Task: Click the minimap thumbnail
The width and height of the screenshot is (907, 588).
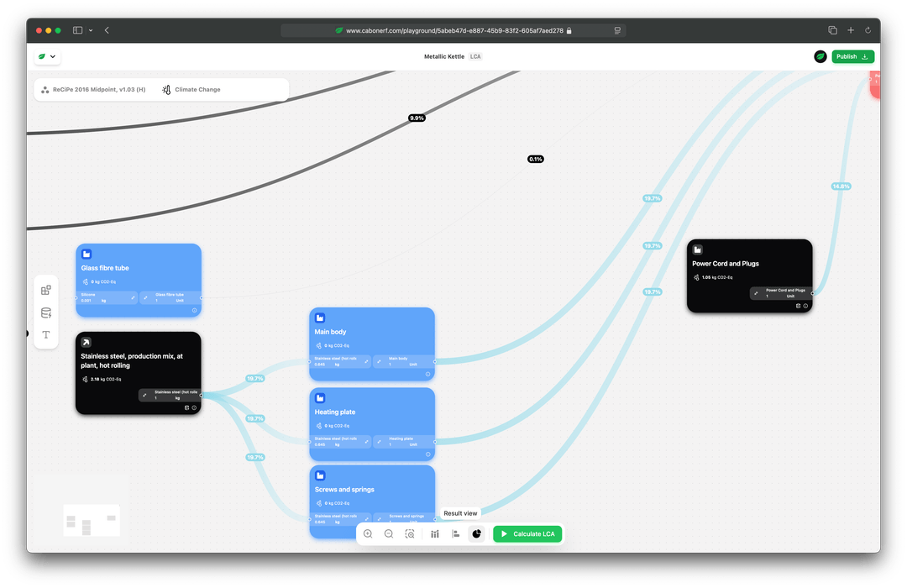Action: click(92, 520)
